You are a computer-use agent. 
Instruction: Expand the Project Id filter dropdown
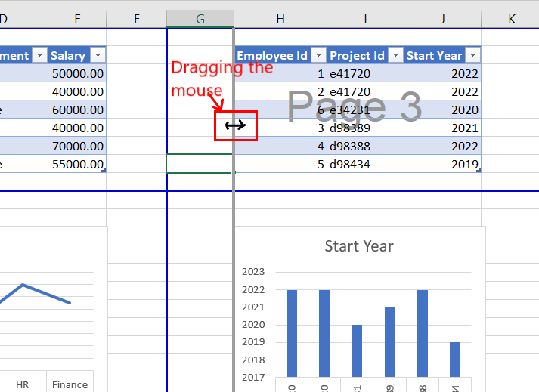[x=395, y=55]
